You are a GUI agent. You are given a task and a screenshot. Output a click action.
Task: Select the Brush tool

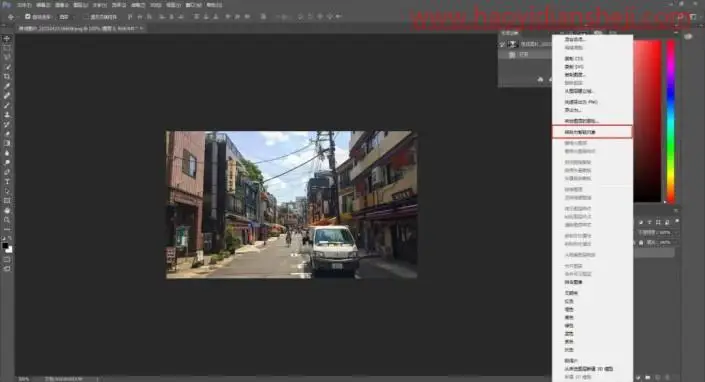tap(7, 105)
